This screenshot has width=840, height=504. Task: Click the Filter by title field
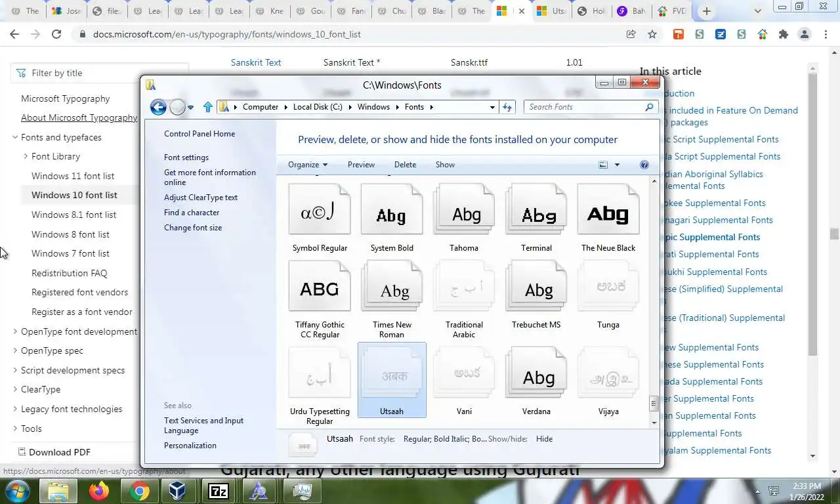pyautogui.click(x=100, y=73)
